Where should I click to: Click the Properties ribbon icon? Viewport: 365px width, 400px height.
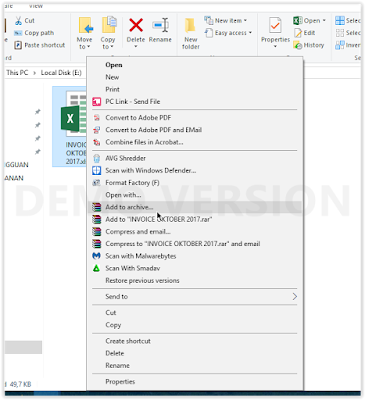[275, 25]
